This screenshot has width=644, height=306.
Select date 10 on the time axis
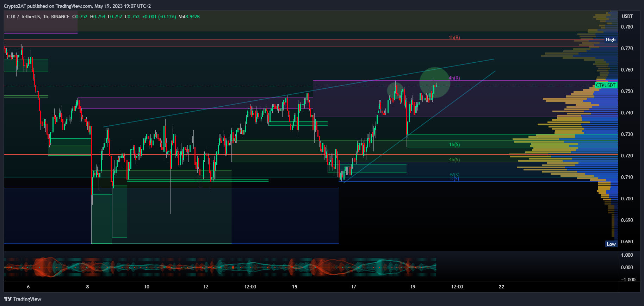point(147,287)
